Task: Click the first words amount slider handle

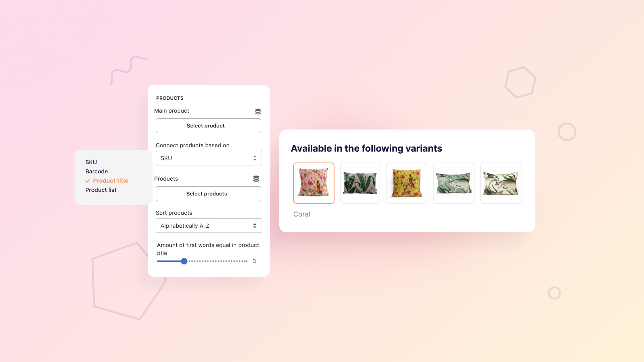Action: [x=184, y=261]
